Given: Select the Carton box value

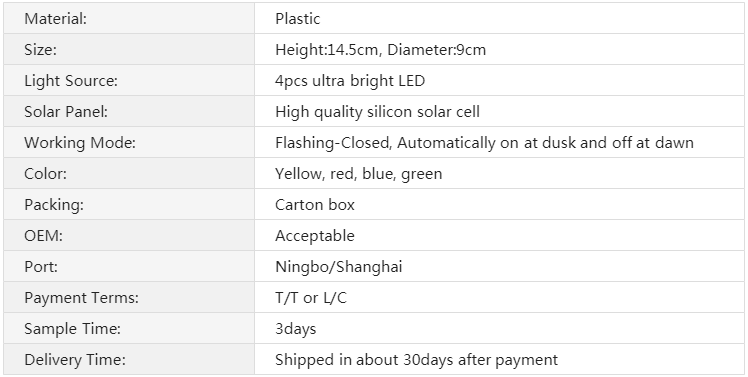Looking at the screenshot, I should point(315,205).
